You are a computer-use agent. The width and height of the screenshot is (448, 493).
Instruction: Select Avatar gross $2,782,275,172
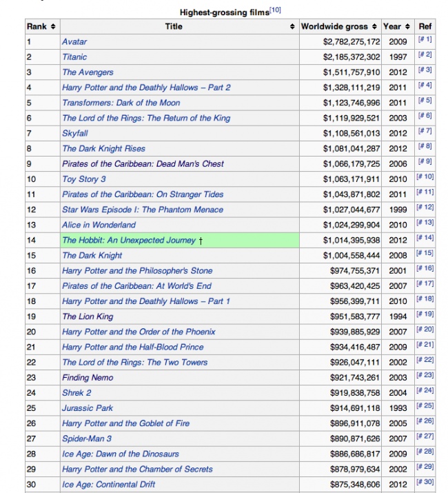point(352,41)
